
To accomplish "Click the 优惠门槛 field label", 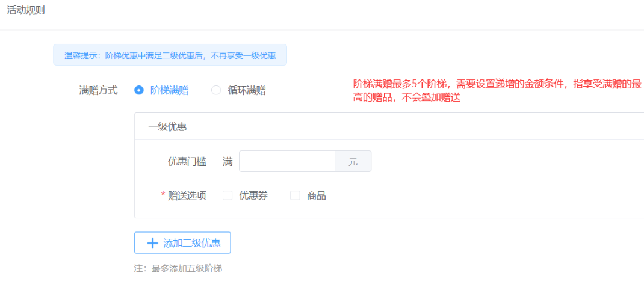I will 187,162.
